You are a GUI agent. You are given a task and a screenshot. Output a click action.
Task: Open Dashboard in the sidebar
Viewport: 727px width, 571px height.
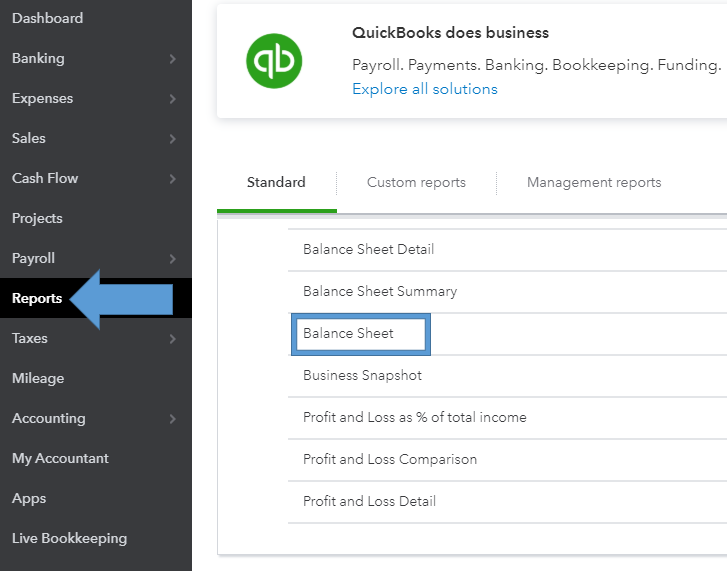click(47, 18)
